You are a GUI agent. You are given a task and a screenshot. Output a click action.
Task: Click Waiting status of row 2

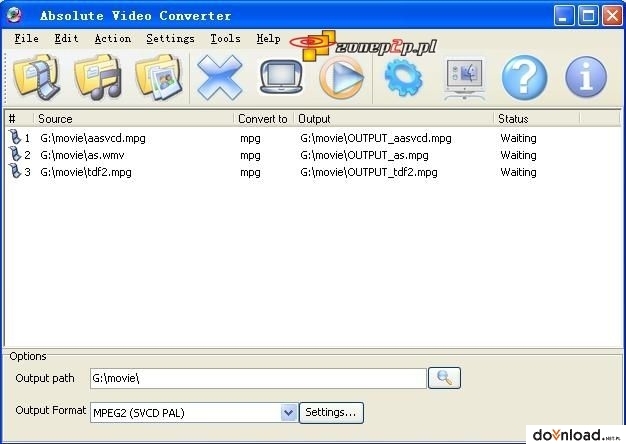518,155
